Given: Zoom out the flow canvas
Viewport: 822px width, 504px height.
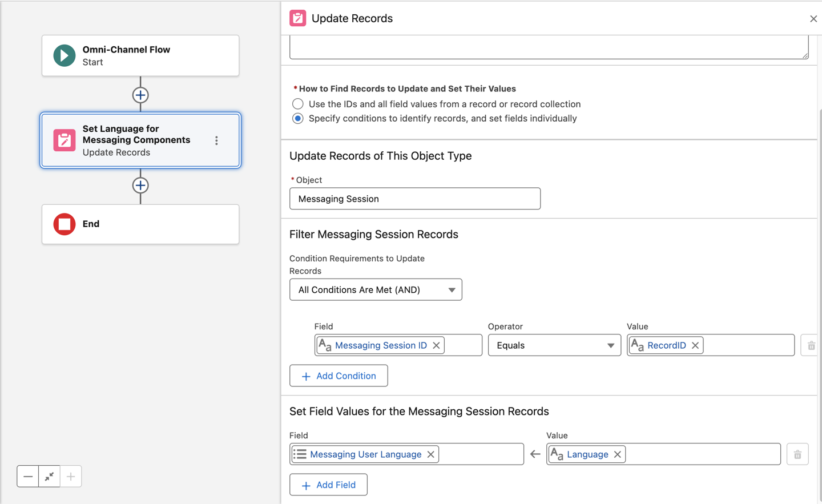Looking at the screenshot, I should tap(28, 476).
